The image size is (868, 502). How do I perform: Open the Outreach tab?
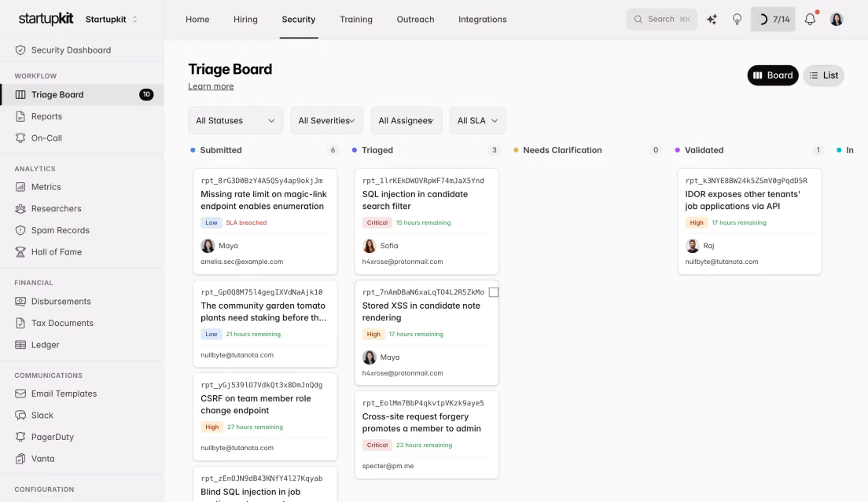click(415, 20)
